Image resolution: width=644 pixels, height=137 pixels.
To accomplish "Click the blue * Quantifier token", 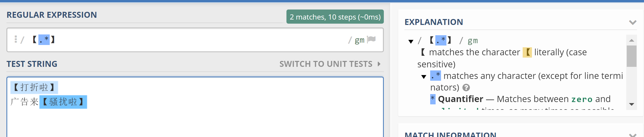I will coord(433,99).
